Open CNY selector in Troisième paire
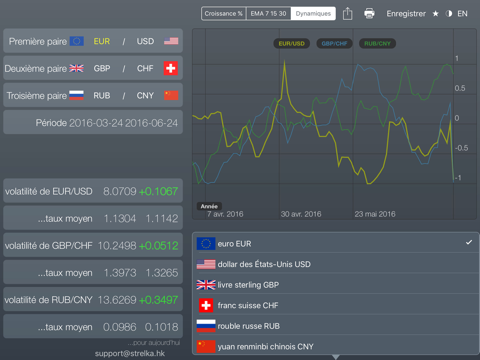The width and height of the screenshot is (480, 360). pos(145,96)
